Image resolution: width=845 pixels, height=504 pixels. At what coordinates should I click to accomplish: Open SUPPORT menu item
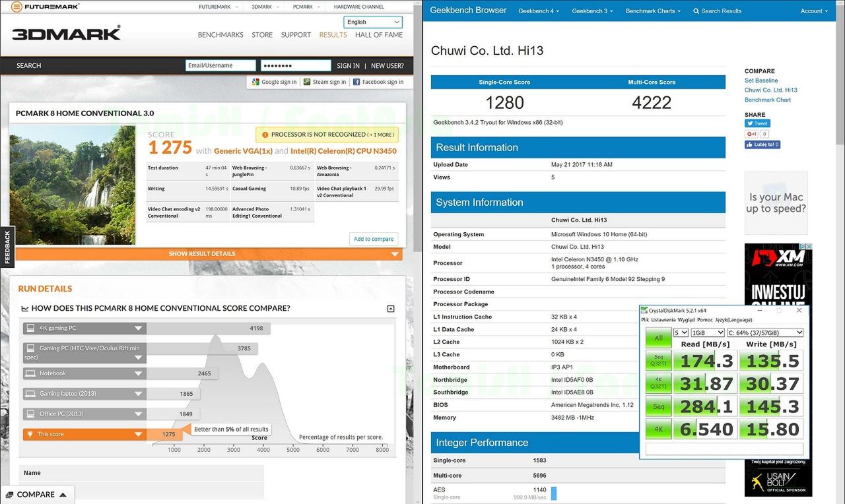296,35
